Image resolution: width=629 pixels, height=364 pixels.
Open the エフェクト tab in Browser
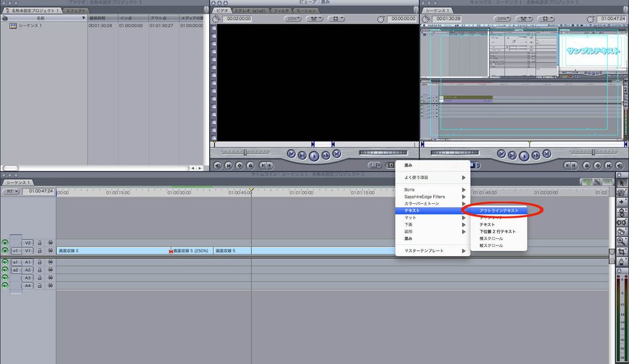click(75, 11)
